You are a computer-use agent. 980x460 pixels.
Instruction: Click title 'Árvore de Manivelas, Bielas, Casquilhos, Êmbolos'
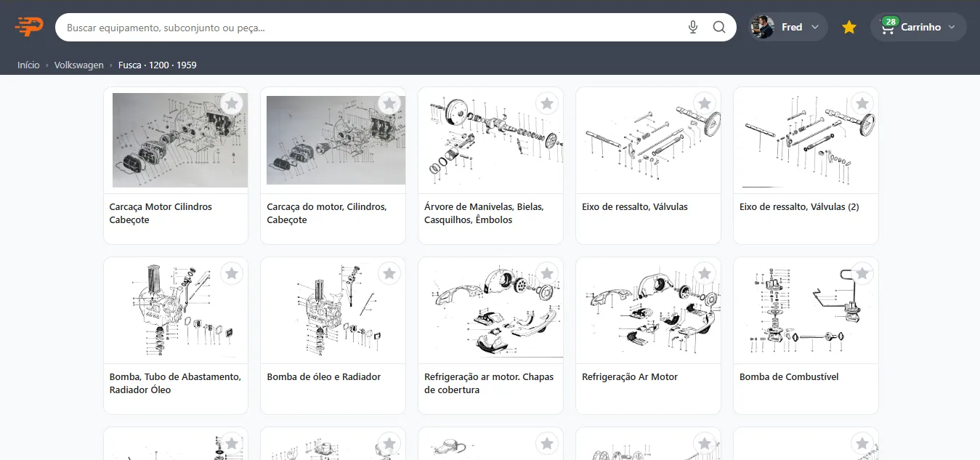484,213
